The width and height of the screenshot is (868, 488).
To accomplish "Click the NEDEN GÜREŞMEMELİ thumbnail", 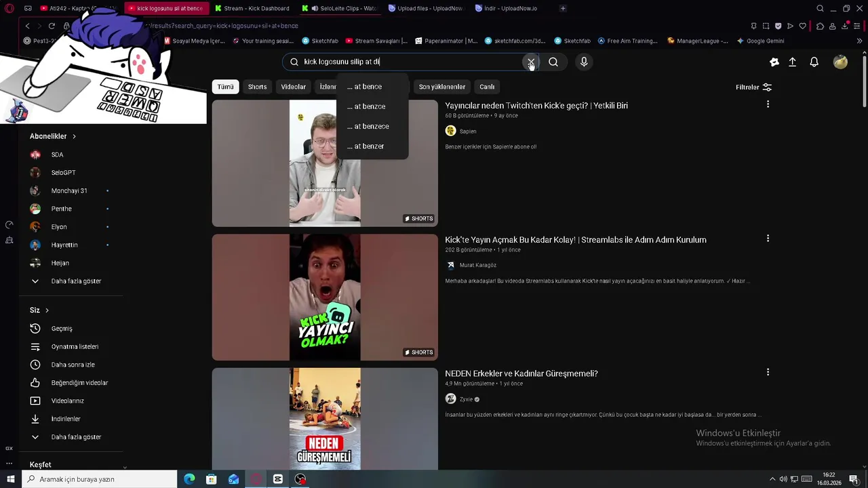I will (325, 419).
